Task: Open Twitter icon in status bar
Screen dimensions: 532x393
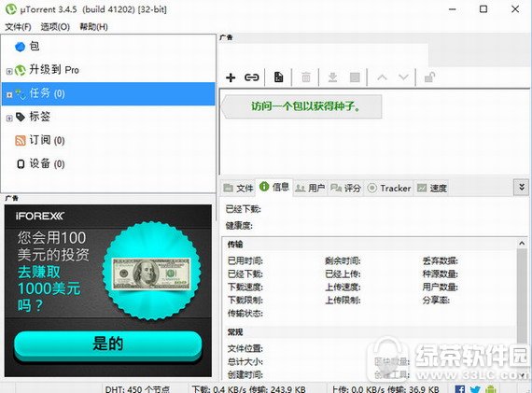Action: pyautogui.click(x=475, y=389)
